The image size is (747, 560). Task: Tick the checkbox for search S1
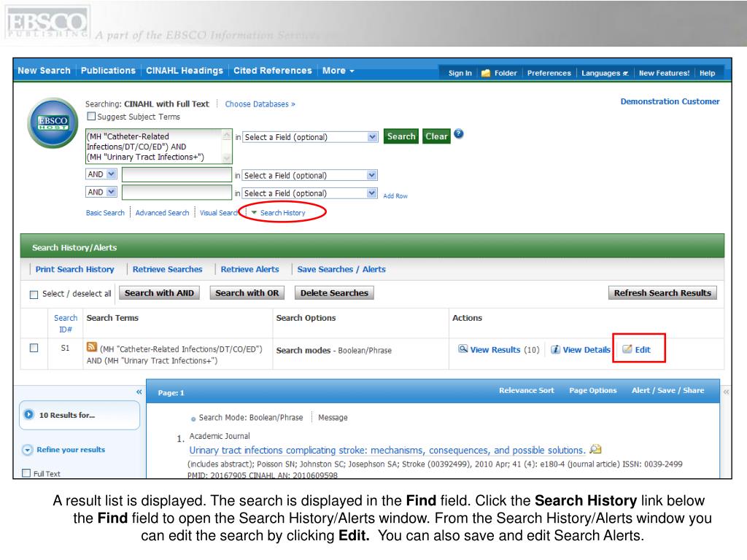point(34,349)
